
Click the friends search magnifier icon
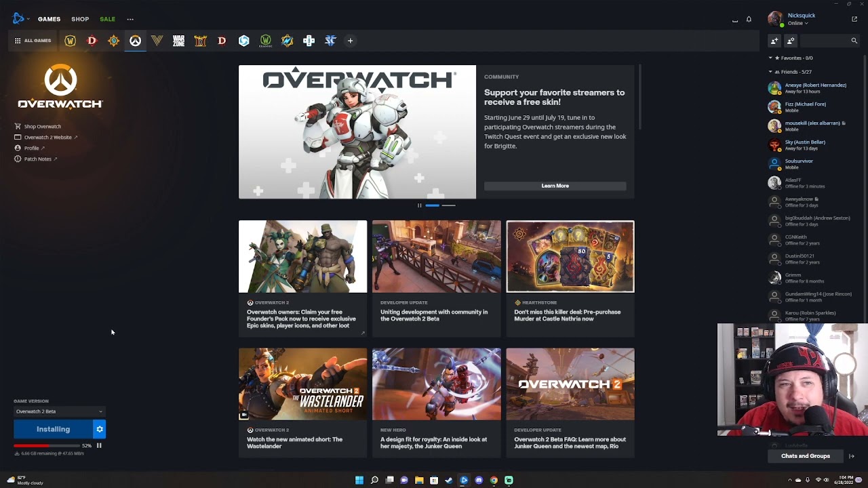[854, 41]
